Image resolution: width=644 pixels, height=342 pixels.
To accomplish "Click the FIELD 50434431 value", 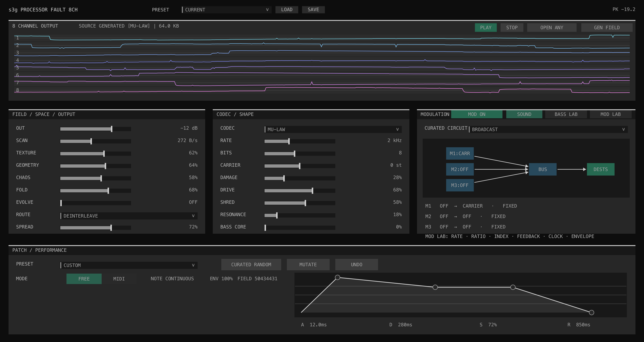I will [x=257, y=279].
